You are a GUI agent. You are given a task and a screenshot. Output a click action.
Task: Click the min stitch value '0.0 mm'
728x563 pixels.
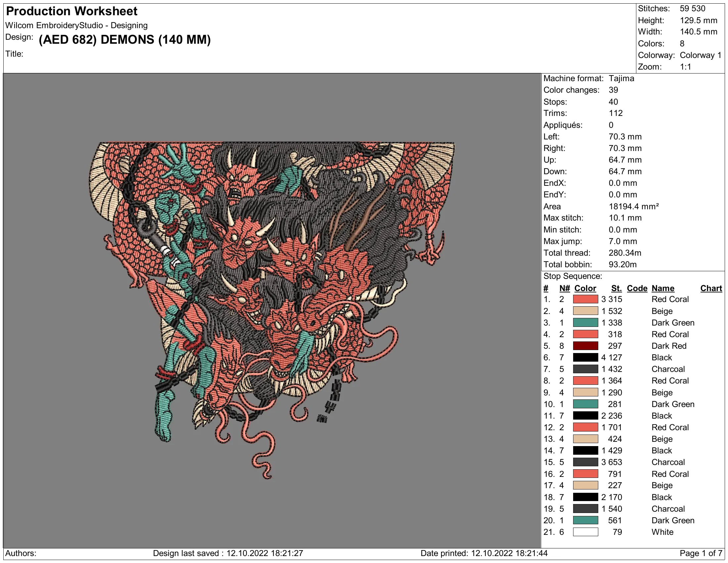click(623, 230)
